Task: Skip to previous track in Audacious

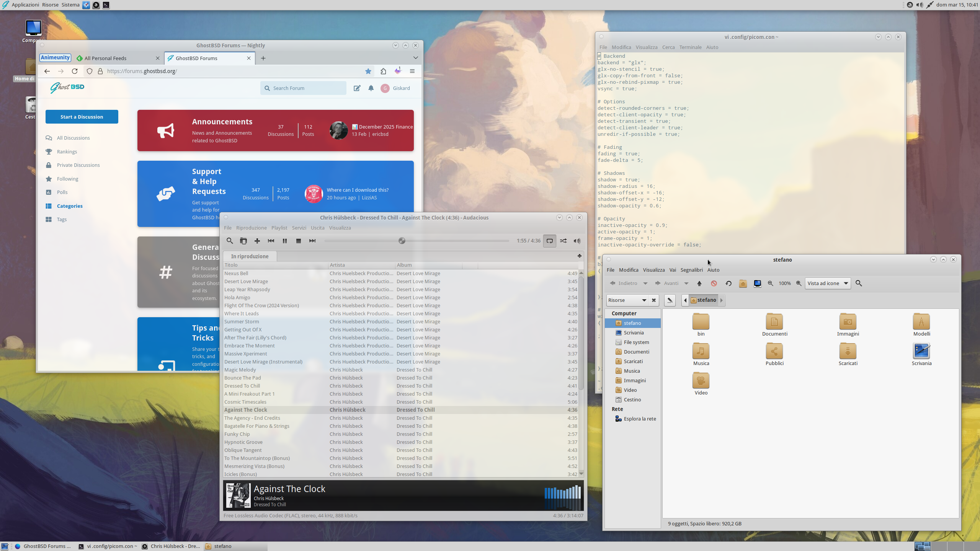Action: pyautogui.click(x=271, y=241)
